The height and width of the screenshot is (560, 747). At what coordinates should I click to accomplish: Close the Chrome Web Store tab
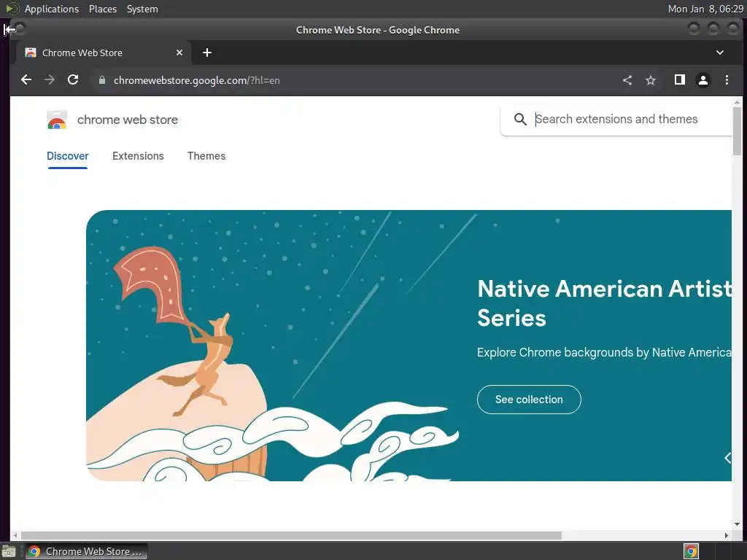(x=179, y=52)
